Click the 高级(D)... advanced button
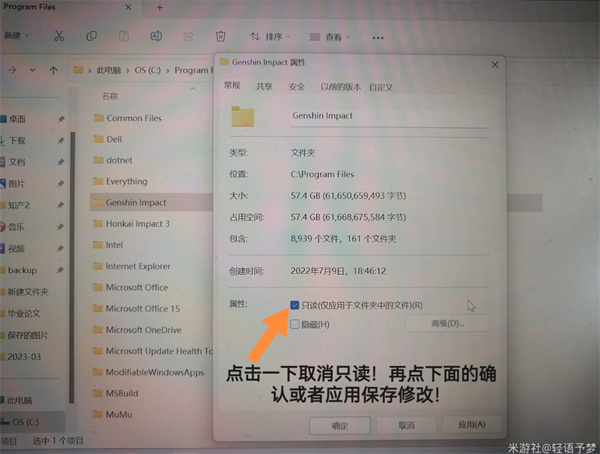The image size is (600, 454). tap(447, 323)
